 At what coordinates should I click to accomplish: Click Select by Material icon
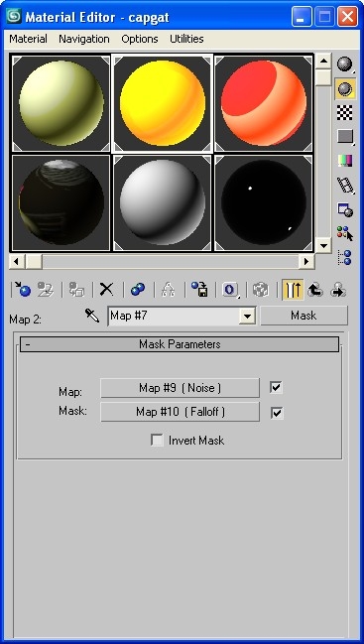pyautogui.click(x=345, y=233)
